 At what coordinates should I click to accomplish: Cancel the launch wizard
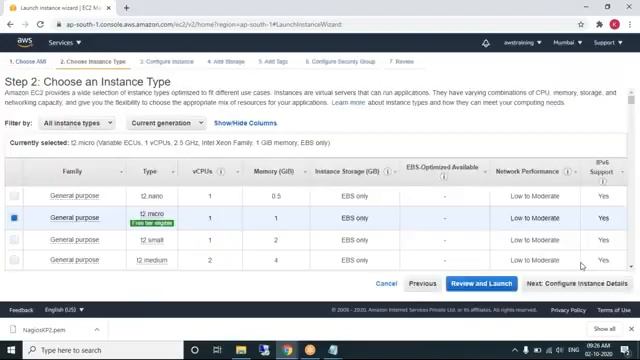(x=386, y=284)
